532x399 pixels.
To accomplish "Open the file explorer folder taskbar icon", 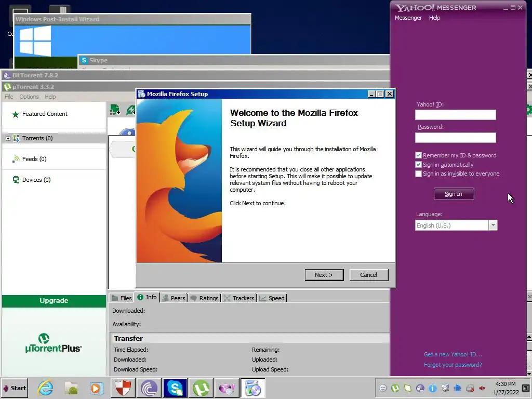I will tap(71, 388).
